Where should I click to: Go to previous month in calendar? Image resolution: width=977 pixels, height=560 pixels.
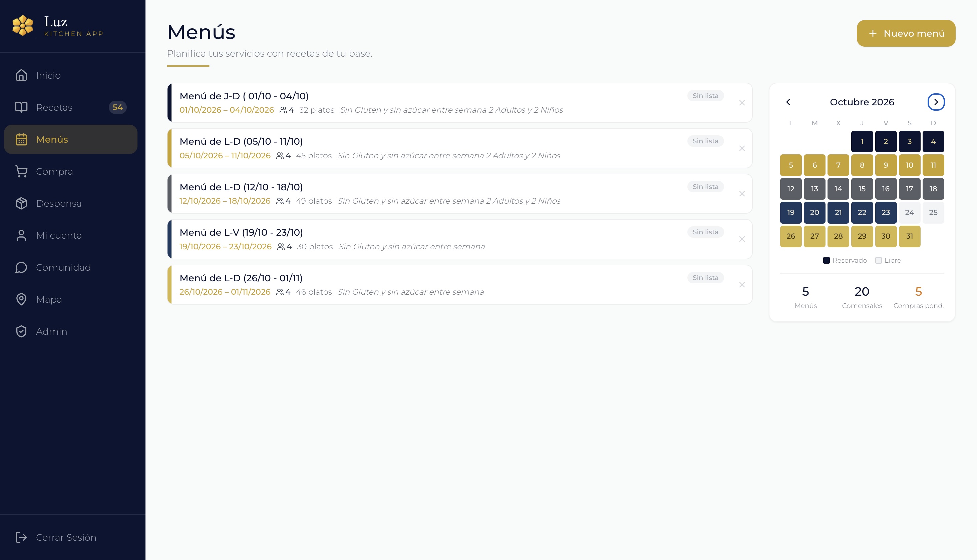[788, 102]
